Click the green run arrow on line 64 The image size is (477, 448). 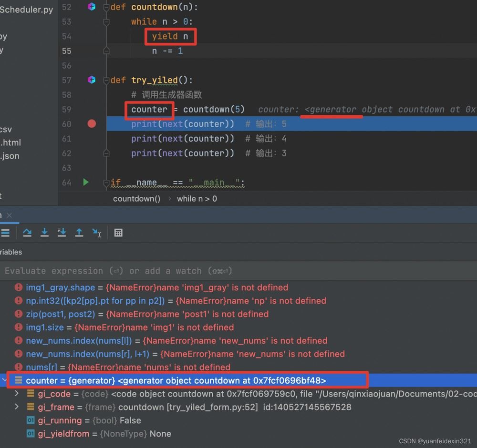86,182
